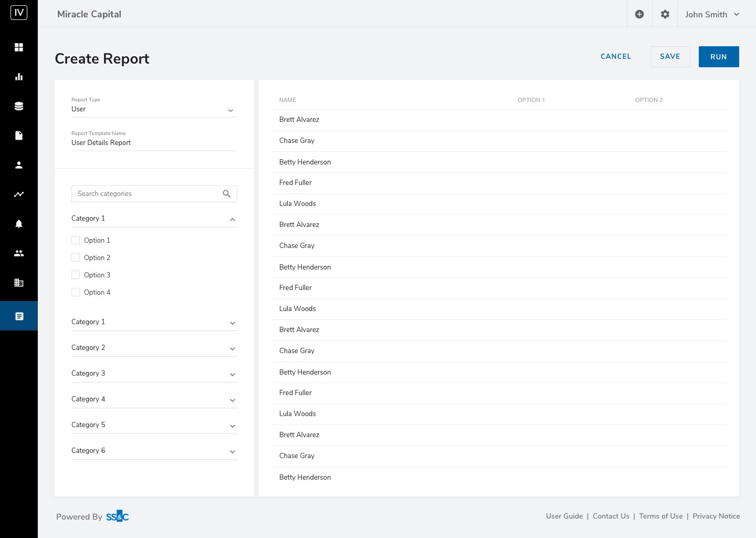This screenshot has height=538, width=756.
Task: Expand Category 6
Action: [x=154, y=451]
